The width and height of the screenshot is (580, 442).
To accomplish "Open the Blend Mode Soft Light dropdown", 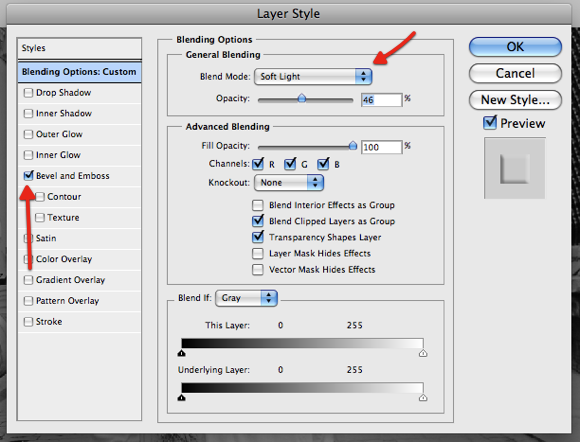I will pyautogui.click(x=313, y=77).
